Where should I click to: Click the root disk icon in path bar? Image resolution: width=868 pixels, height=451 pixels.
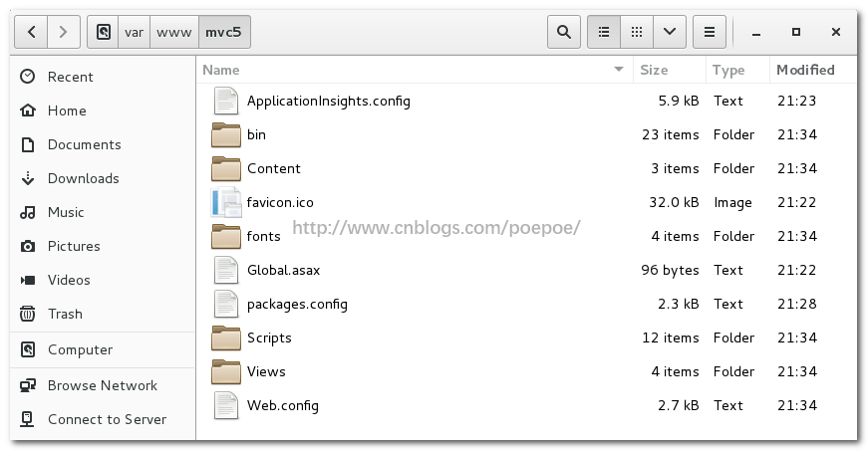click(104, 32)
